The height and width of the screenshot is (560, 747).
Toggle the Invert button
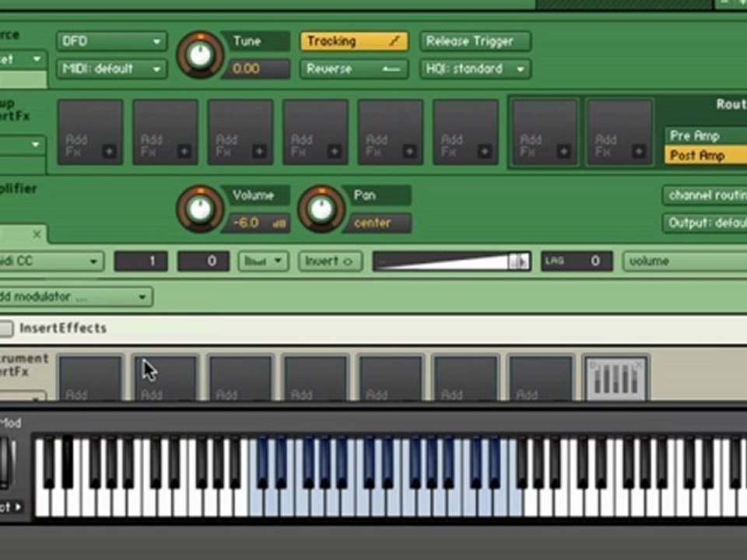pyautogui.click(x=330, y=261)
